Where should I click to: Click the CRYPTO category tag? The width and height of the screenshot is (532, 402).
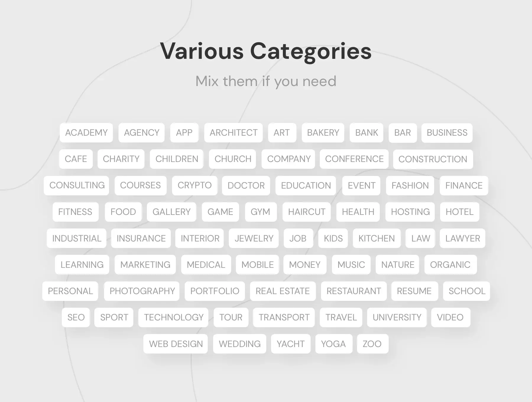click(x=194, y=185)
